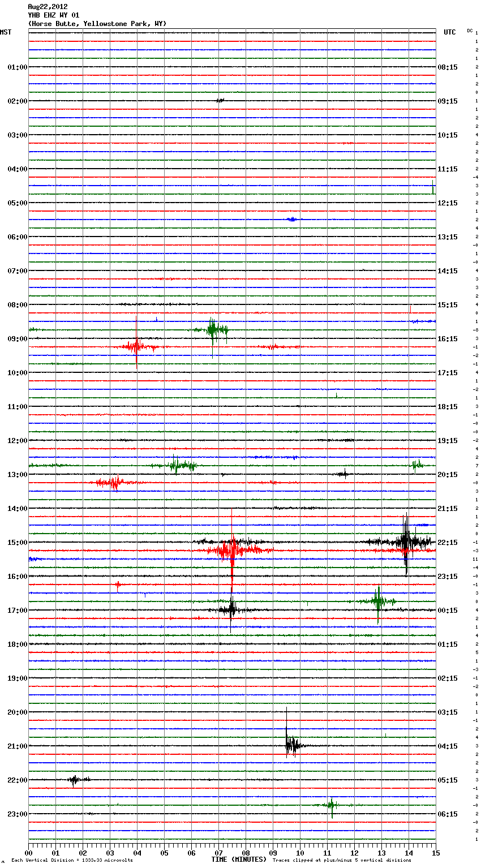Select the 02:15 UTC time label
This screenshot has width=481, height=868.
[448, 678]
